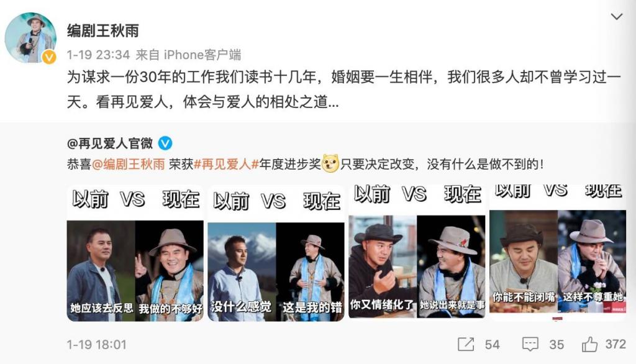
Task: Open first thumbnail captioned 她应该去反思
Action: coord(135,253)
